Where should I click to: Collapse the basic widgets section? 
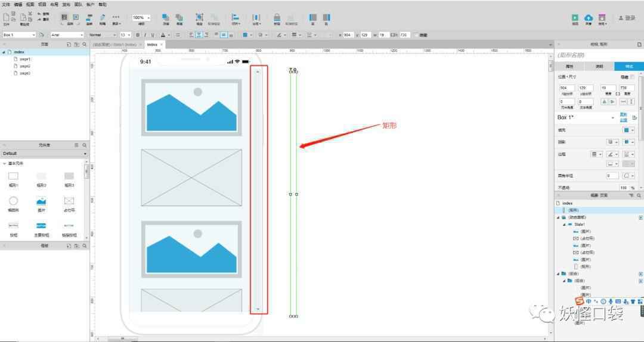pyautogui.click(x=4, y=163)
